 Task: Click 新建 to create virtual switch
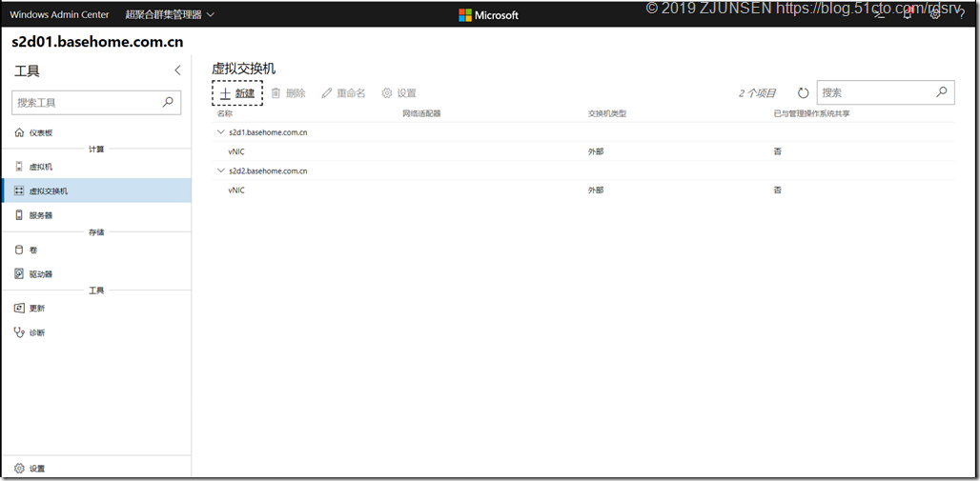tap(237, 93)
